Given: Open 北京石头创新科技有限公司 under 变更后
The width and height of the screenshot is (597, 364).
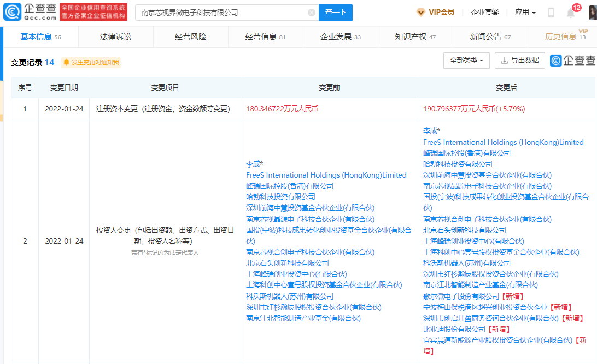Looking at the screenshot, I should (x=465, y=230).
